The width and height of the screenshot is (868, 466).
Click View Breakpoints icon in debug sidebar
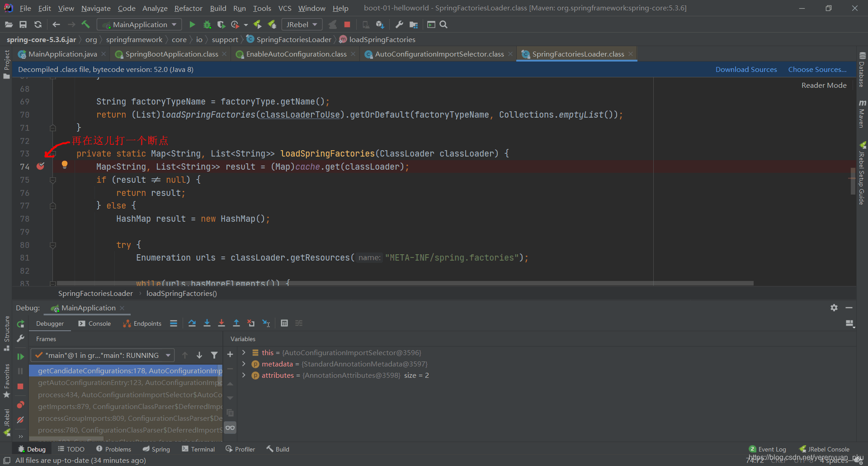click(20, 404)
